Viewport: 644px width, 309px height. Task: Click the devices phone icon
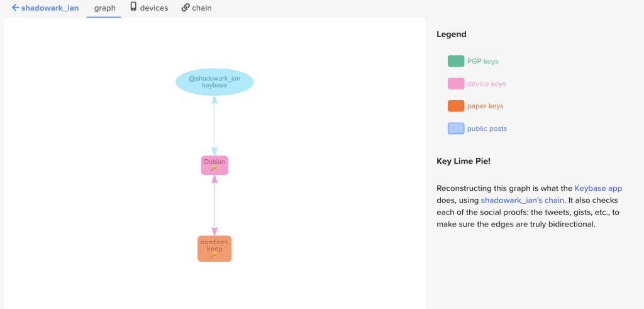(x=133, y=7)
